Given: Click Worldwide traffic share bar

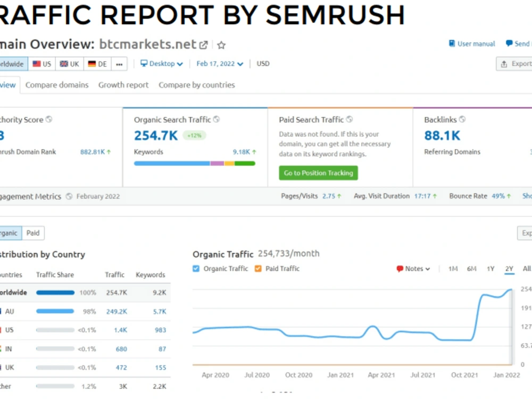Looking at the screenshot, I should [55, 293].
